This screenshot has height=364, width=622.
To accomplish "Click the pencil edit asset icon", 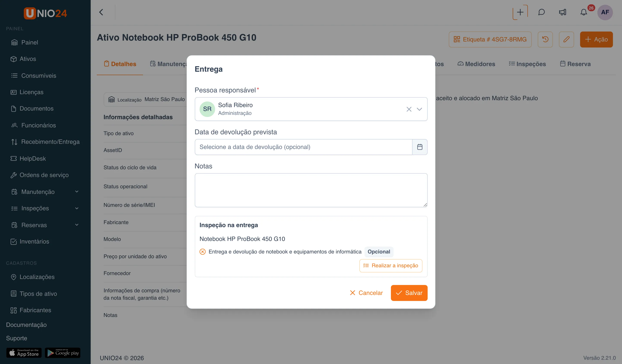I will 566,40.
